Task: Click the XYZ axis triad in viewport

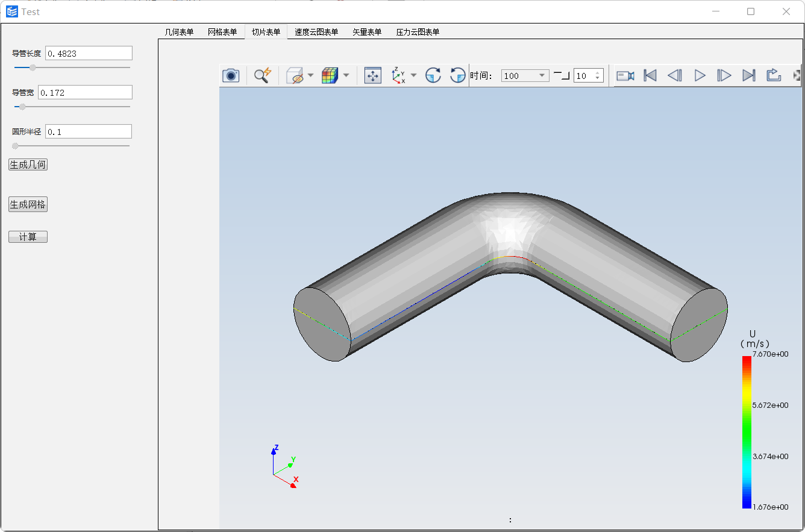Action: [284, 467]
